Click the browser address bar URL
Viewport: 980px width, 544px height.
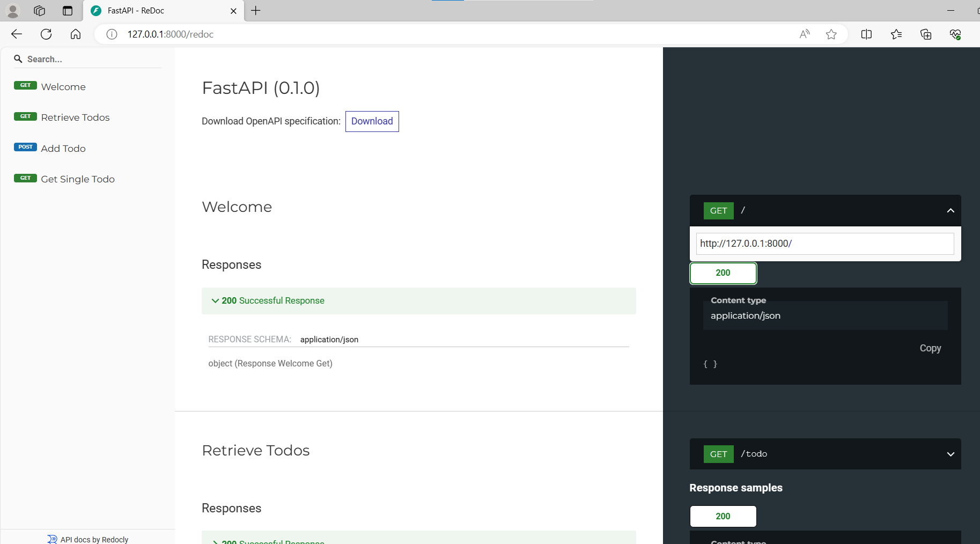coord(171,34)
